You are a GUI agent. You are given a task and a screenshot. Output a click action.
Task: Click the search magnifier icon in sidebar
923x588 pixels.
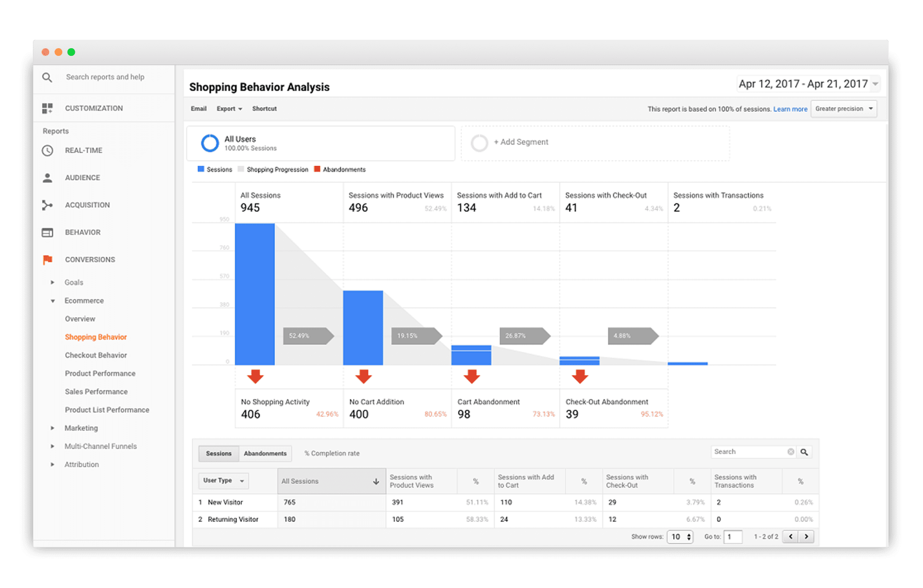tap(47, 77)
